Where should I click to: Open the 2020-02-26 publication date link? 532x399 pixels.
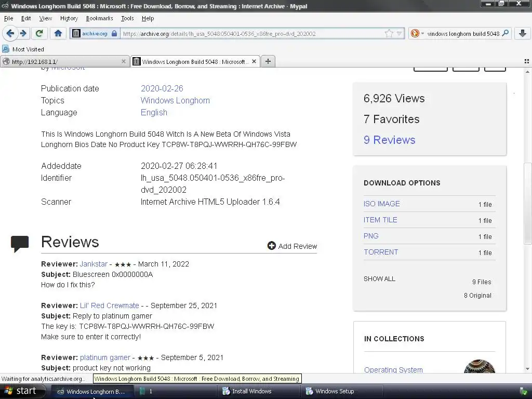pos(162,88)
